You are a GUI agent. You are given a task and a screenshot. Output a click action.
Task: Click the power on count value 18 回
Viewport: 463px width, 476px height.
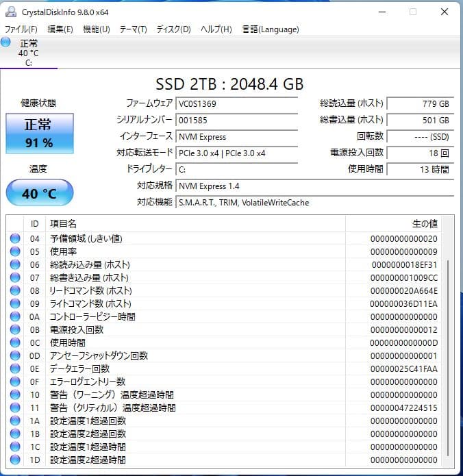coord(421,153)
